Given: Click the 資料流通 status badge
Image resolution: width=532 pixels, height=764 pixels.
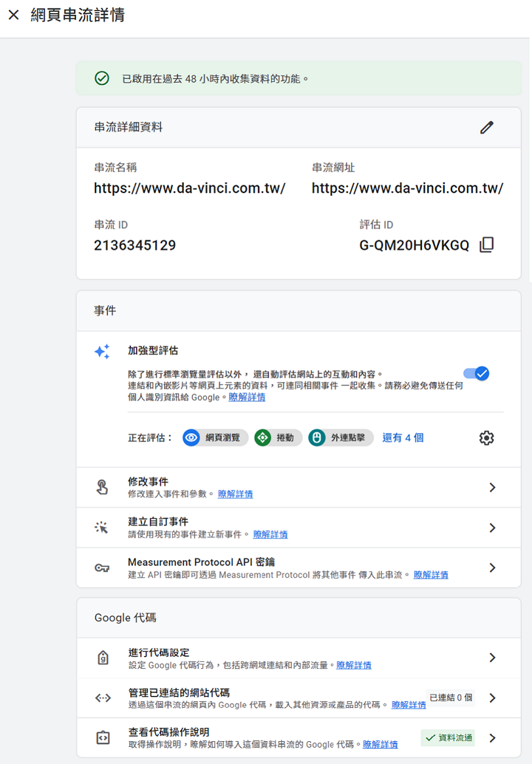Looking at the screenshot, I should [449, 737].
